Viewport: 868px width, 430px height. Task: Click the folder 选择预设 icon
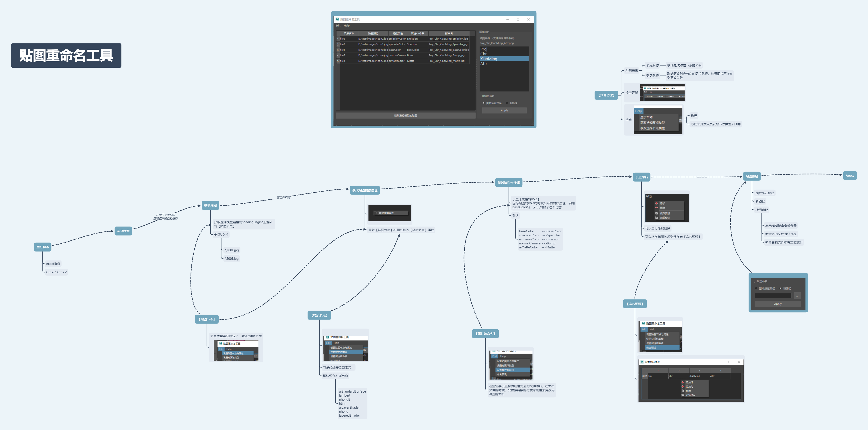(683, 395)
